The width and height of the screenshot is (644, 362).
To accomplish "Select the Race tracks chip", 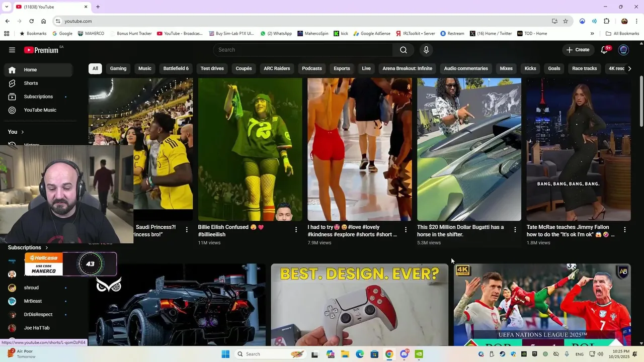I will (x=584, y=68).
